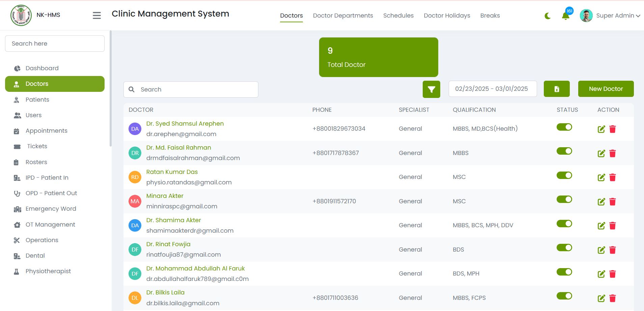Edit Dr. Bilkis Laila record
Viewport: 644px width, 311px height.
point(601,298)
